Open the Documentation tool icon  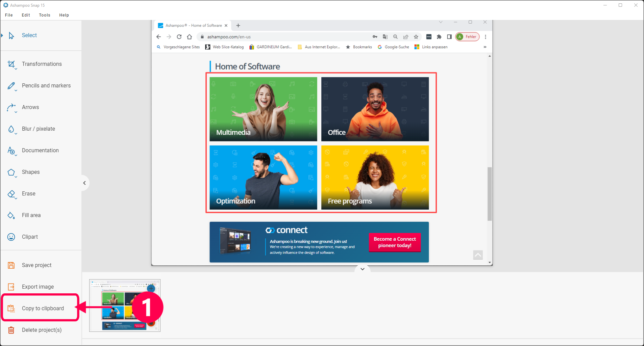(x=11, y=151)
